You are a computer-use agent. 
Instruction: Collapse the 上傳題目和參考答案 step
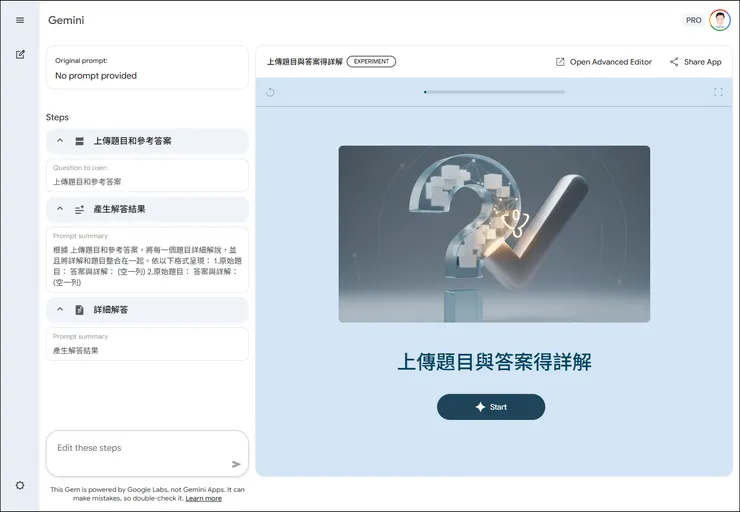tap(60, 141)
